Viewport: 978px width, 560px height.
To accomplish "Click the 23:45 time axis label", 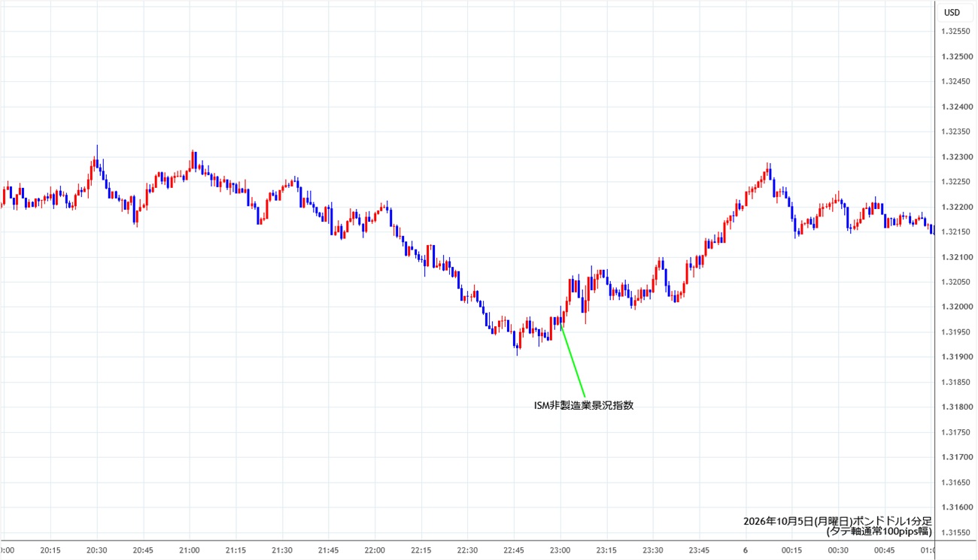I will 699,550.
